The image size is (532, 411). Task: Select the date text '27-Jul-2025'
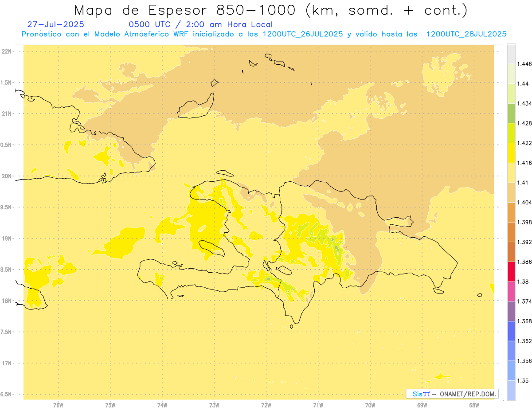(x=55, y=25)
